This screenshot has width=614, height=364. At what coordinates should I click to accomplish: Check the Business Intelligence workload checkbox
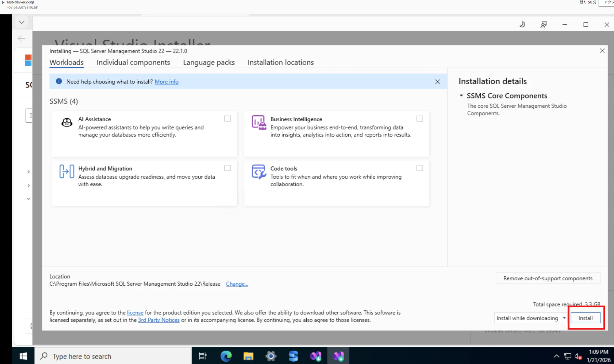[x=419, y=119]
